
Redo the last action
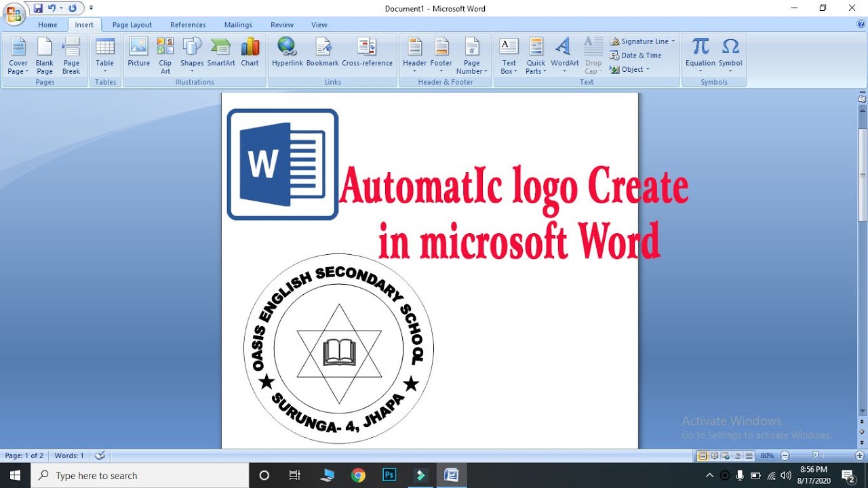coord(73,8)
